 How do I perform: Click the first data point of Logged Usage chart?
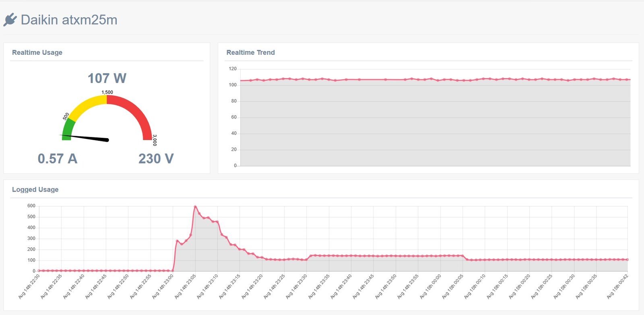(39, 271)
